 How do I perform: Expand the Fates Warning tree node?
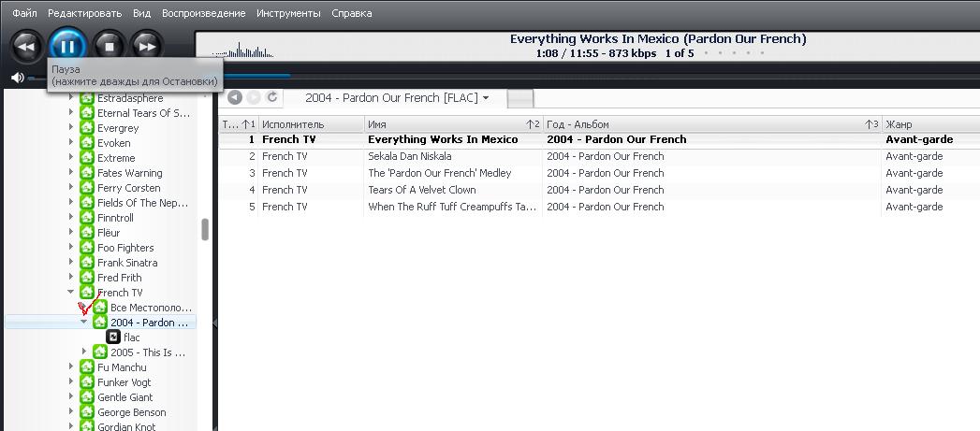[71, 173]
